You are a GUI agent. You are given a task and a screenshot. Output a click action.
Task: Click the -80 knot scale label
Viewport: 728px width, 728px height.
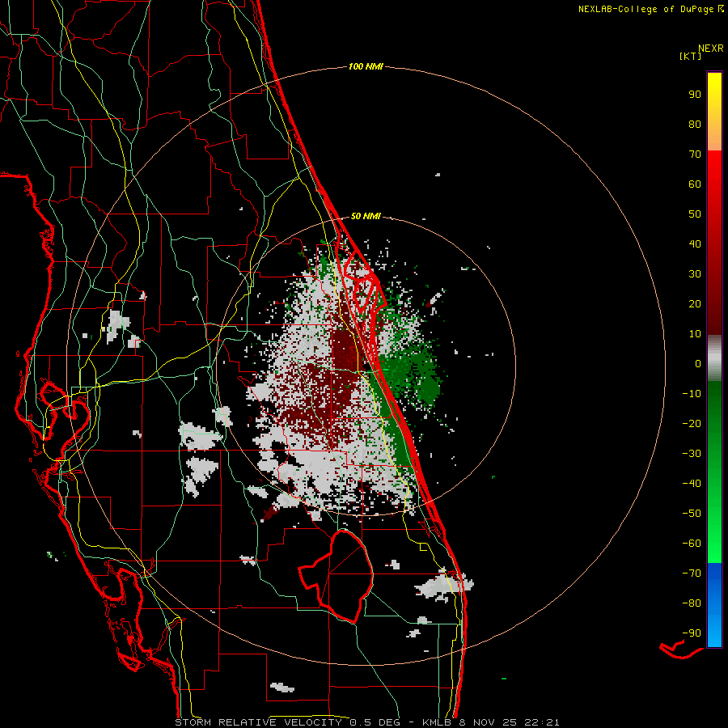click(x=692, y=603)
